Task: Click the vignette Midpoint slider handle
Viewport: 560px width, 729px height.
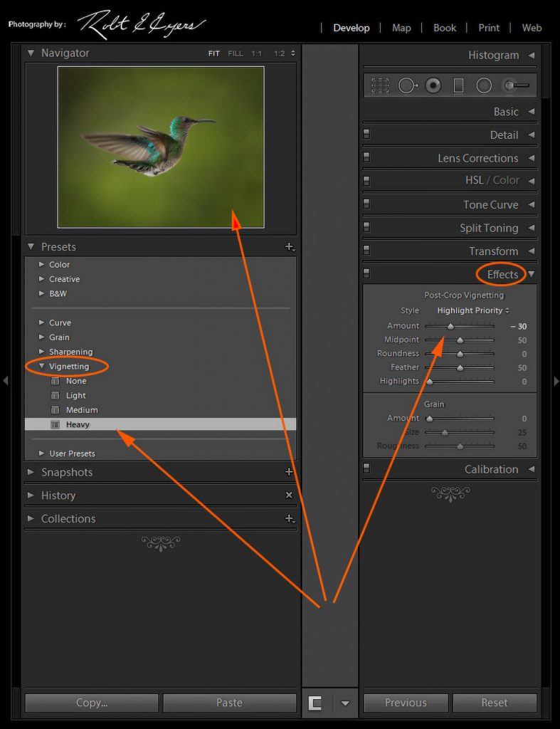Action: [x=460, y=340]
